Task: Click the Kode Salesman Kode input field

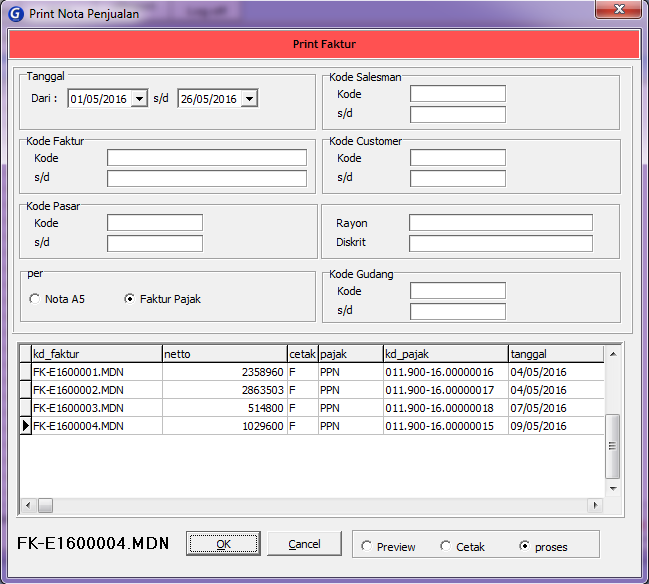Action: (x=457, y=94)
